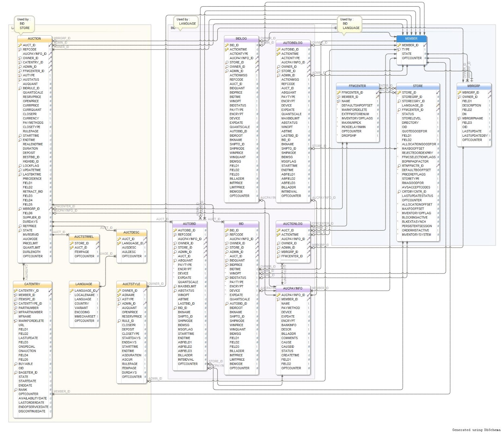This screenshot has height=435, width=504.
Task: Click the key icon beside MBRGRP_ID in MBRGRP table
Action: [459, 93]
